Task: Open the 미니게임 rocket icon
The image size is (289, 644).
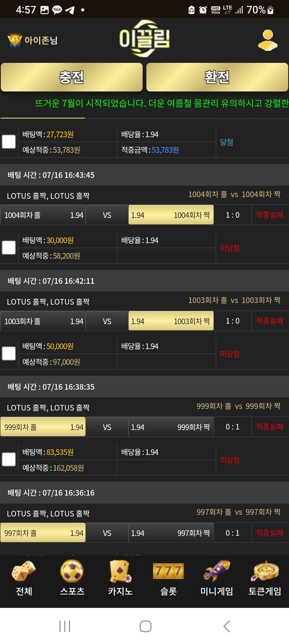Action: pyautogui.click(x=217, y=571)
